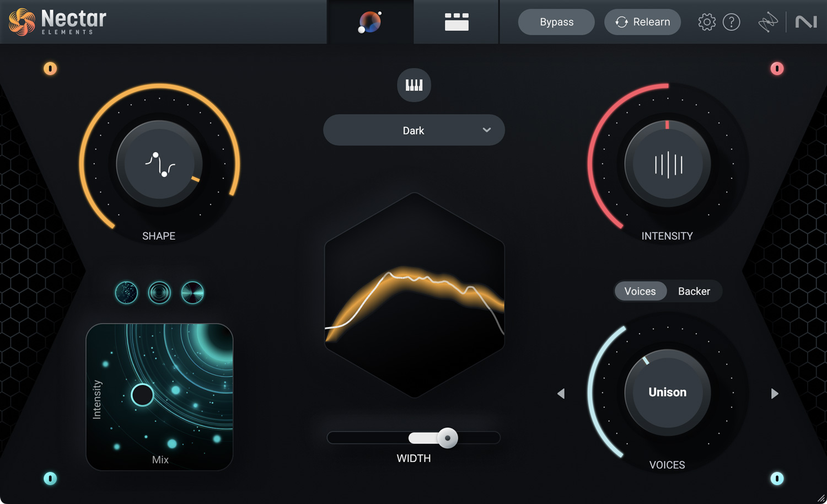827x504 pixels.
Task: Toggle the red Intensity section power button
Action: tap(777, 68)
